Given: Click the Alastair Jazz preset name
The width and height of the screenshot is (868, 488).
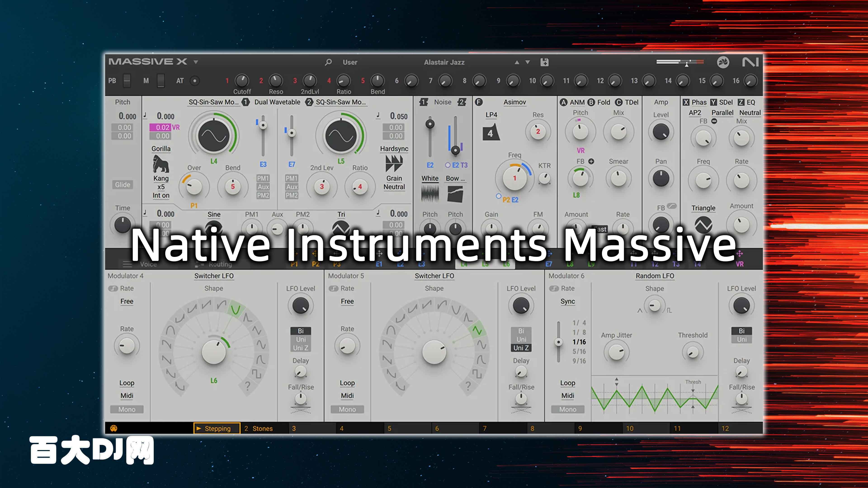Looking at the screenshot, I should (444, 62).
